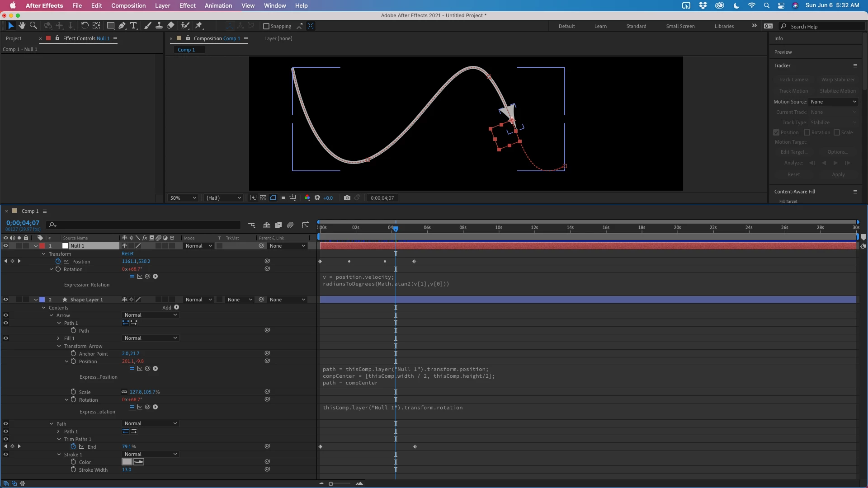The height and width of the screenshot is (488, 868).
Task: Select the Hand tool
Action: [22, 26]
